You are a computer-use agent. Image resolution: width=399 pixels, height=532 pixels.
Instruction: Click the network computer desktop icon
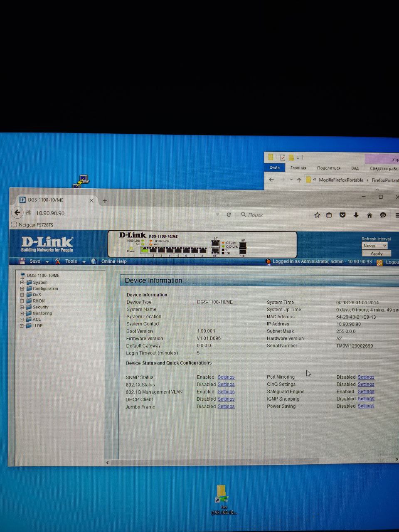(82, 181)
